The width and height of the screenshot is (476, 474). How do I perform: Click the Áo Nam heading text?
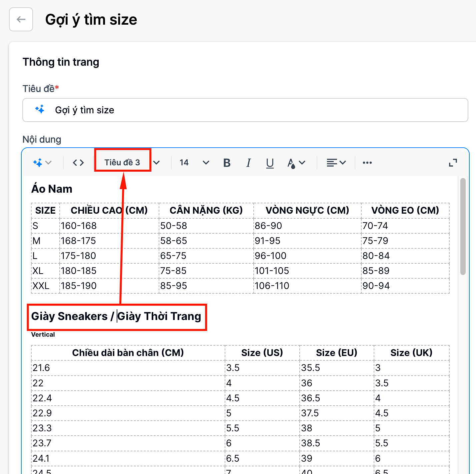coord(52,189)
